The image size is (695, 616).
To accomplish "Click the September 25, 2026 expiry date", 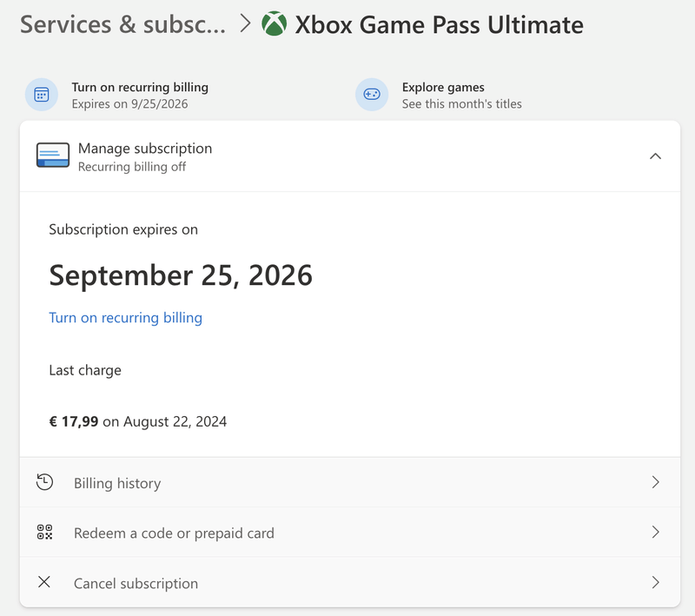I will [x=181, y=275].
